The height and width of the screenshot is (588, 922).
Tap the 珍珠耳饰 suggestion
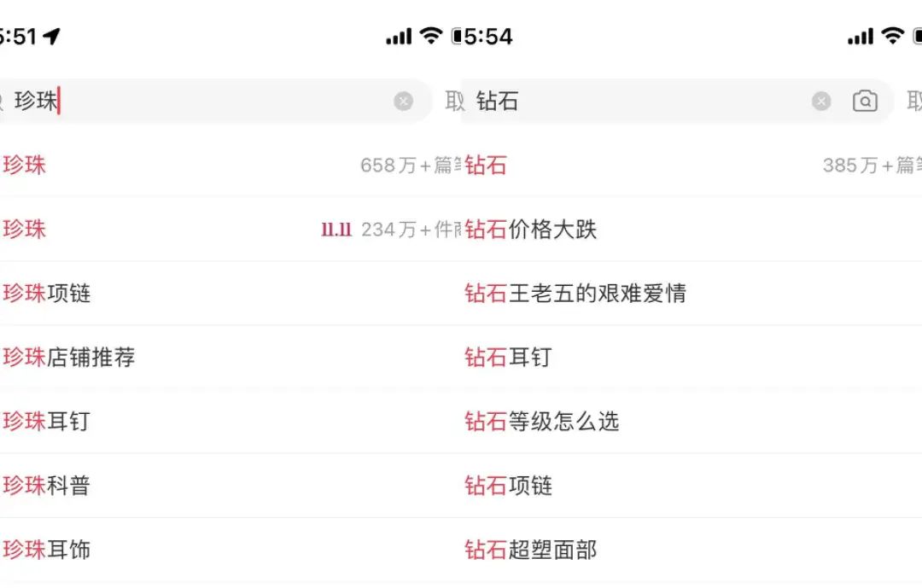pyautogui.click(x=48, y=550)
